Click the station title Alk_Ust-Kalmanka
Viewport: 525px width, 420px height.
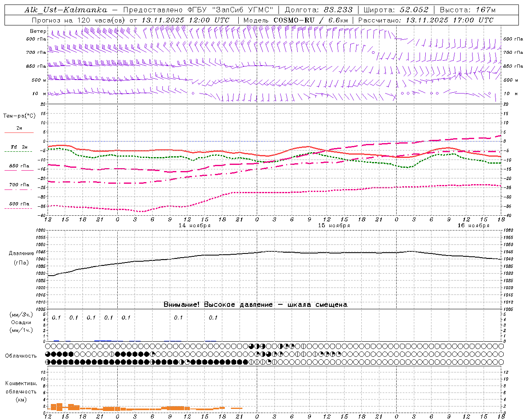[x=66, y=10]
